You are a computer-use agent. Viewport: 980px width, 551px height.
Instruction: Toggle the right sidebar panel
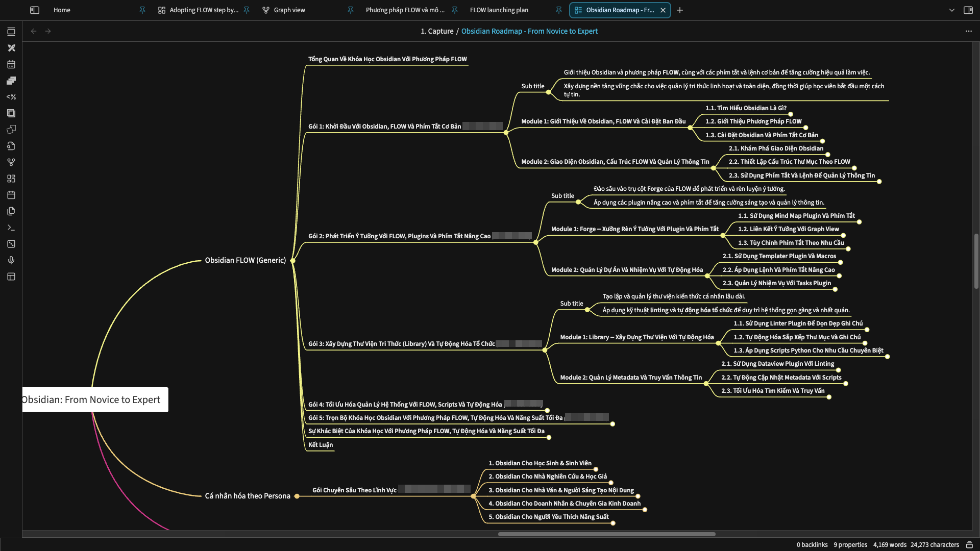968,10
